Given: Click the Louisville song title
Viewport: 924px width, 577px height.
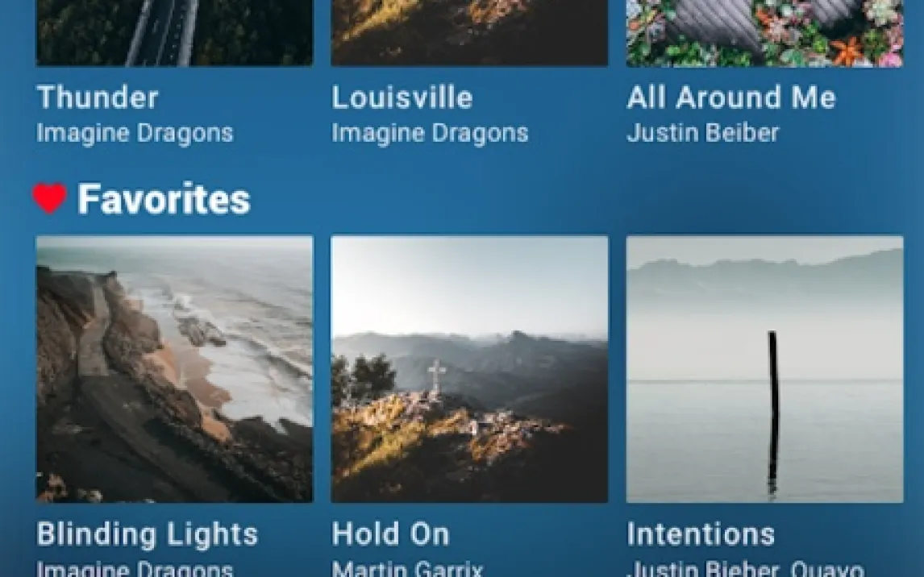Looking at the screenshot, I should [402, 98].
